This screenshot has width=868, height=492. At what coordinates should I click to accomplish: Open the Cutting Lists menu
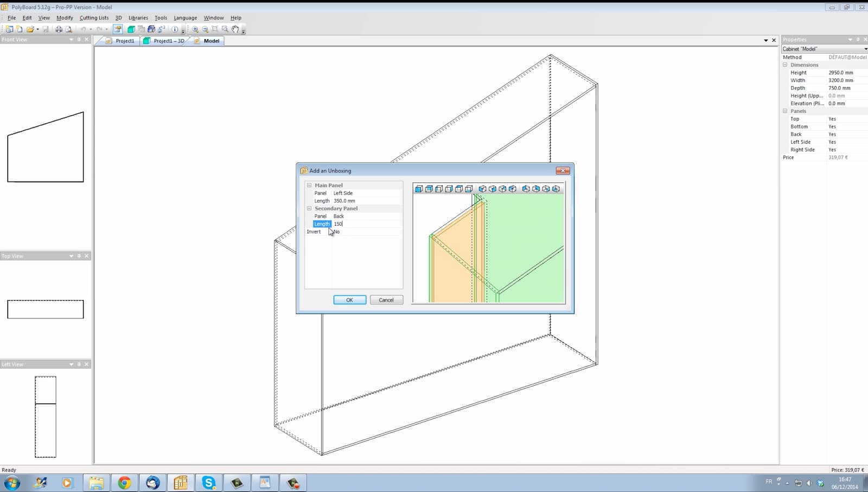click(x=94, y=18)
